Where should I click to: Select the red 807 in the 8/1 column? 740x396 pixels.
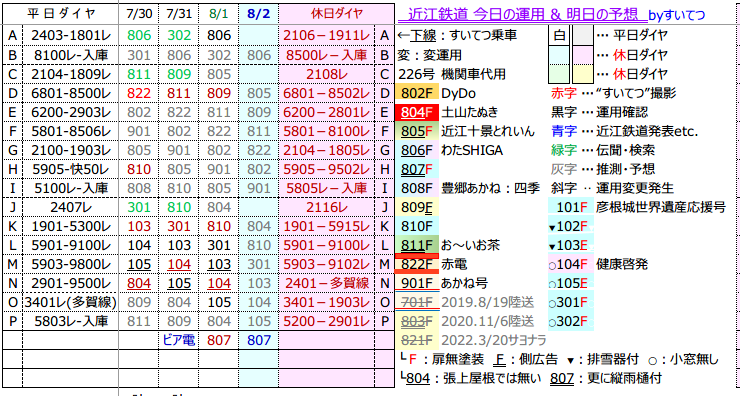click(219, 340)
